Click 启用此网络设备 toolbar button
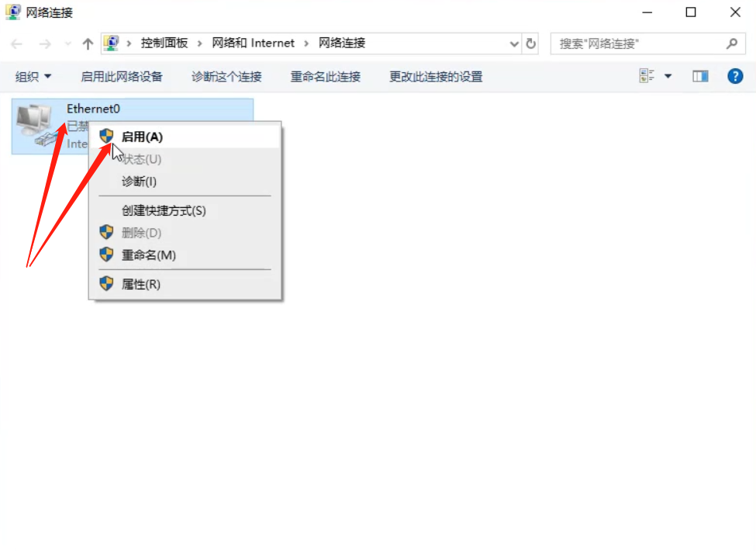 point(122,76)
